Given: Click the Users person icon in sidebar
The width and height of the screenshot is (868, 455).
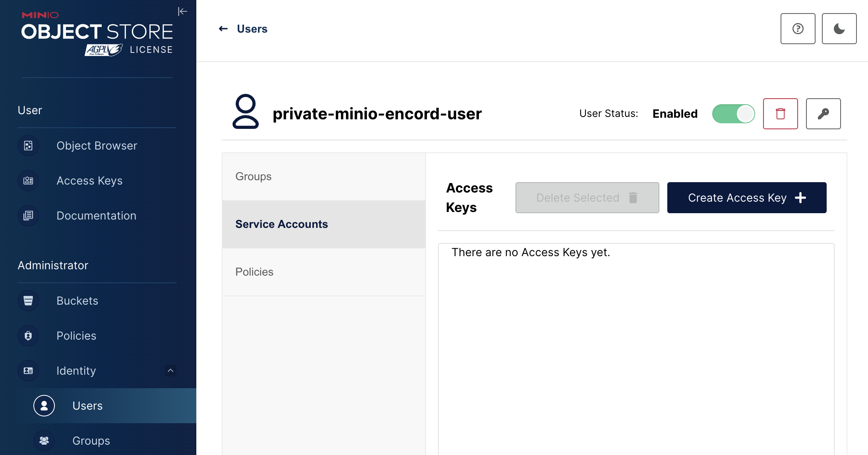Looking at the screenshot, I should [x=44, y=406].
